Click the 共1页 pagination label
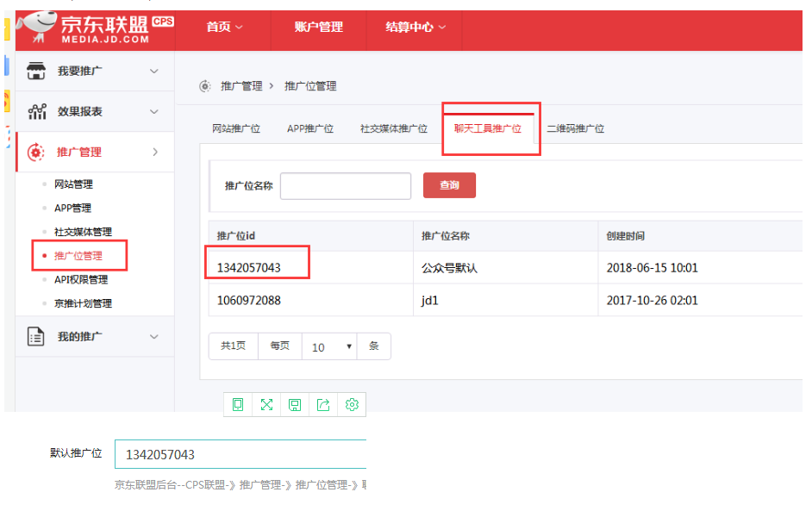812x511 pixels. (233, 346)
